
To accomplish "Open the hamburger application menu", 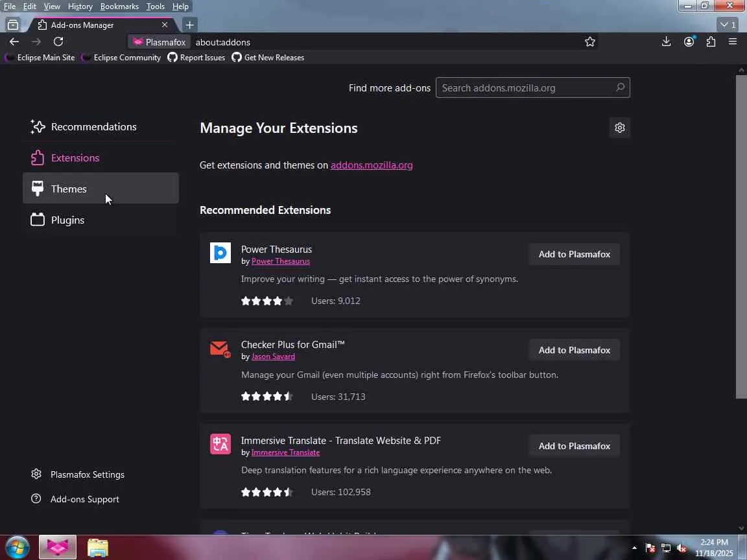I will (733, 42).
